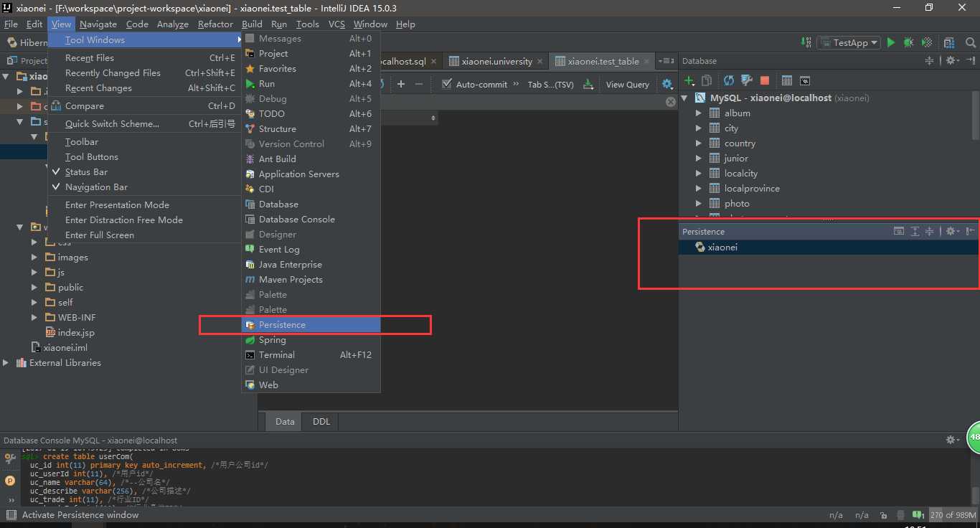Expand the country table node
The image size is (980, 528).
pos(699,143)
